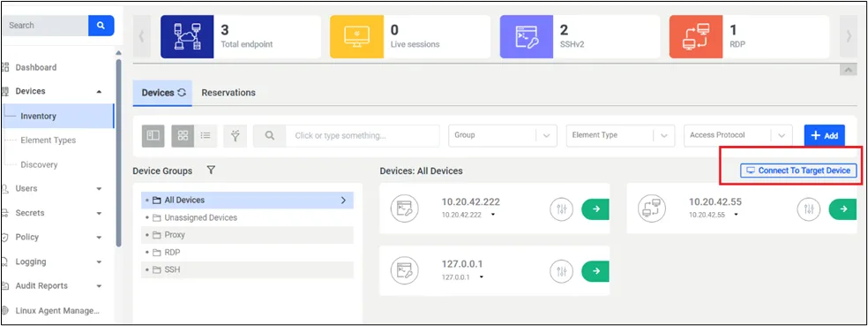Filter the Device Groups list
868x326 pixels.
click(x=210, y=171)
